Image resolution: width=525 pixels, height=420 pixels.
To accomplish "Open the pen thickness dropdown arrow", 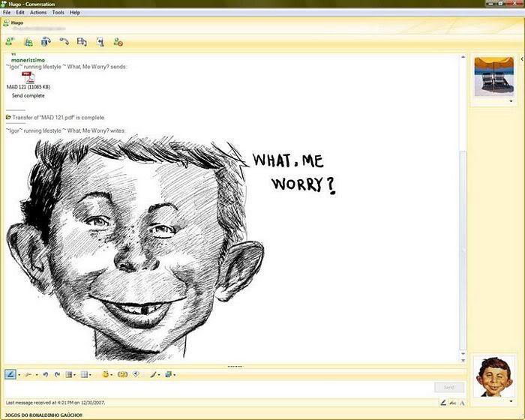I will pyautogui.click(x=19, y=375).
